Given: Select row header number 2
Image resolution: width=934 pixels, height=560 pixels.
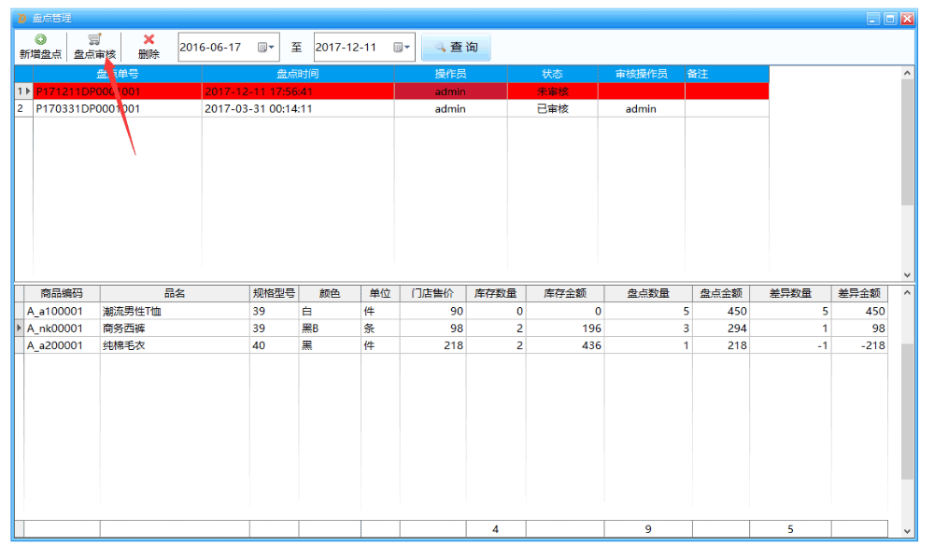Looking at the screenshot, I should tap(23, 109).
